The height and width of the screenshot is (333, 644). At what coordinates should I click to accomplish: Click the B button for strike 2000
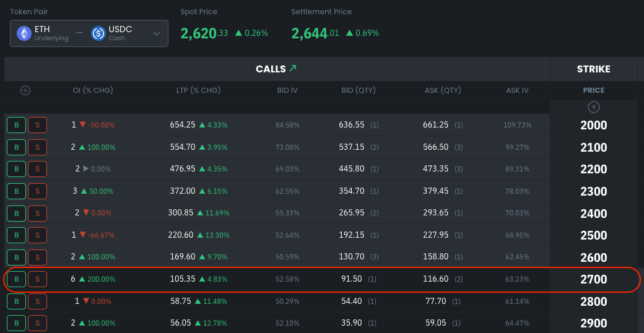16,125
